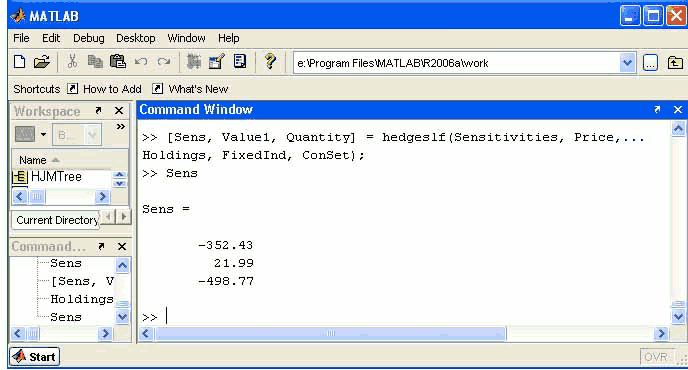Undock the Command History panel
Viewport: 688px width, 370px height.
pos(101,246)
